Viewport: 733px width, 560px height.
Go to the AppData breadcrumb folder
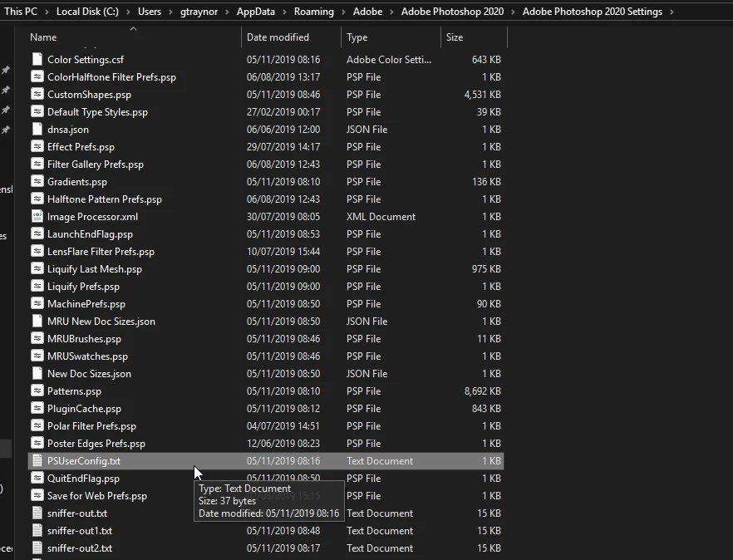tap(256, 12)
